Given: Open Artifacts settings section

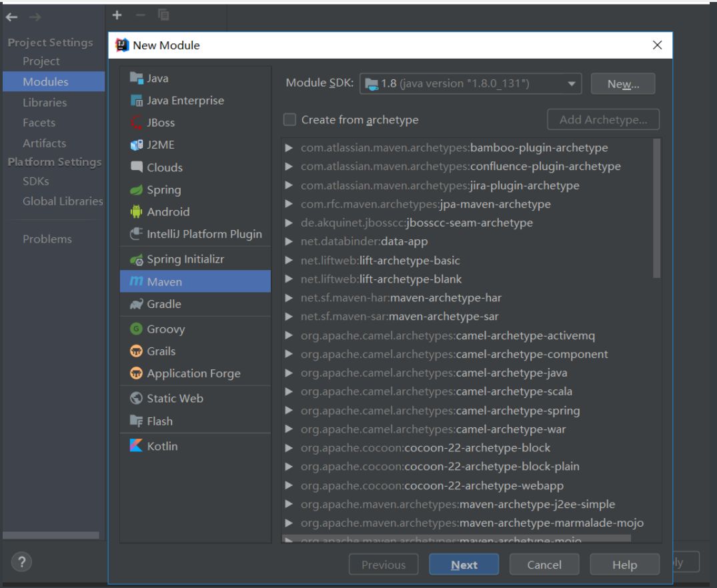Looking at the screenshot, I should (x=45, y=143).
